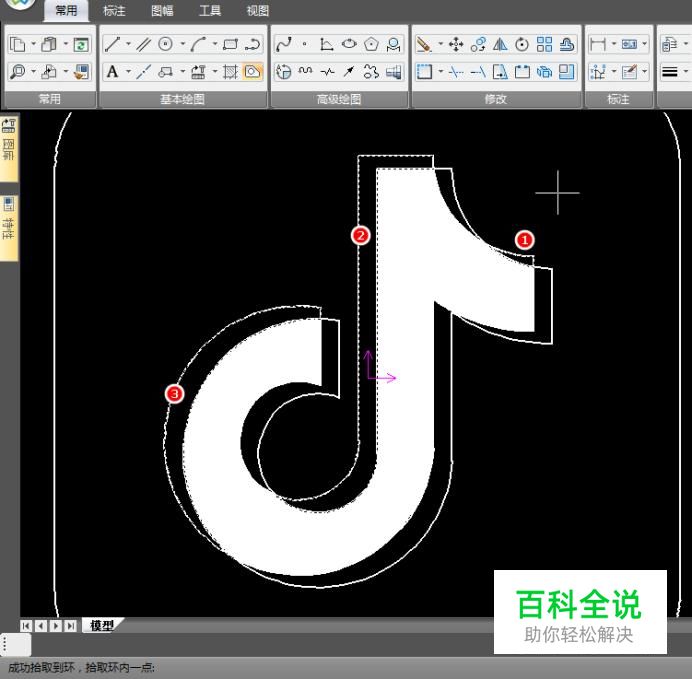Click the command prompt 拾取环内一点
The width and height of the screenshot is (692, 679).
click(x=120, y=668)
